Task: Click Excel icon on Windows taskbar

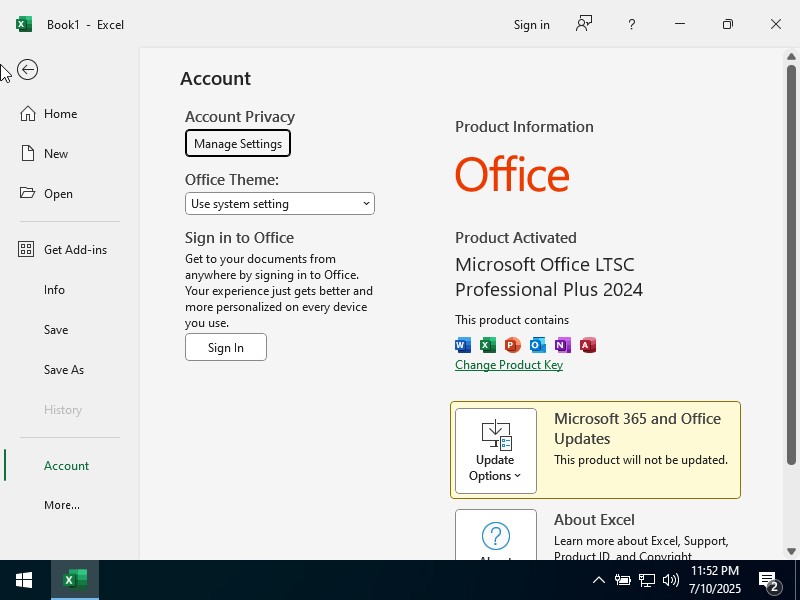Action: point(75,580)
